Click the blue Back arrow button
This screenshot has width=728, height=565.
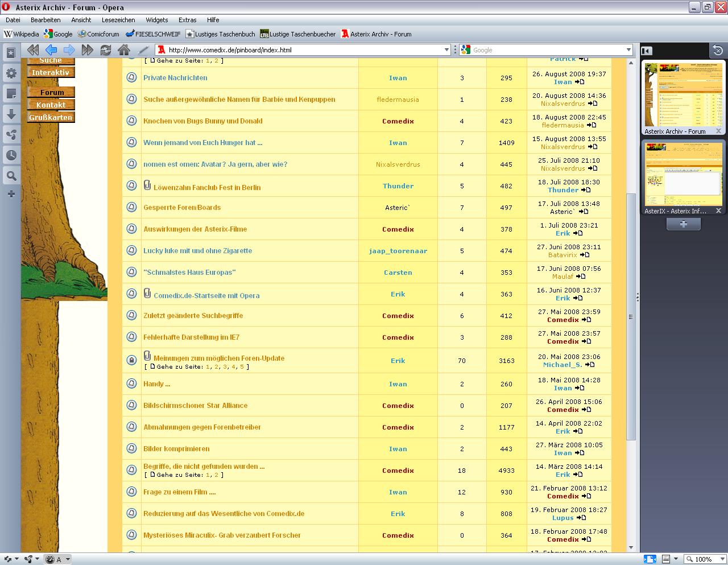pyautogui.click(x=51, y=50)
